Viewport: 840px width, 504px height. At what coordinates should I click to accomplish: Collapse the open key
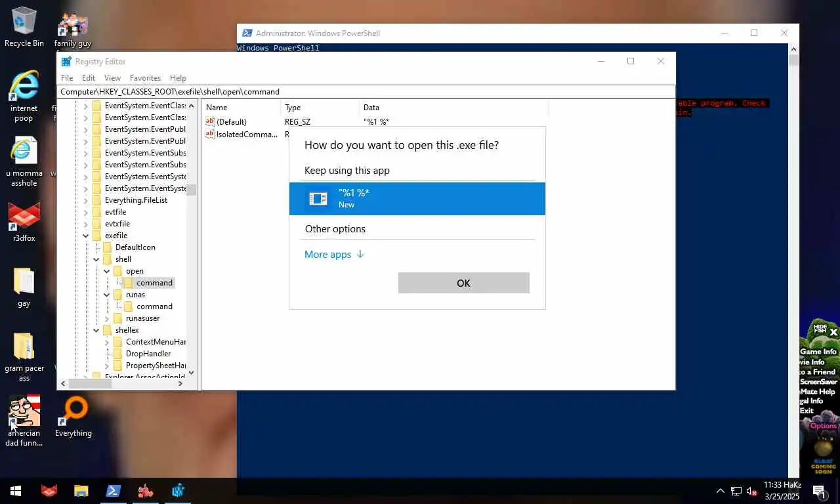[x=107, y=271]
